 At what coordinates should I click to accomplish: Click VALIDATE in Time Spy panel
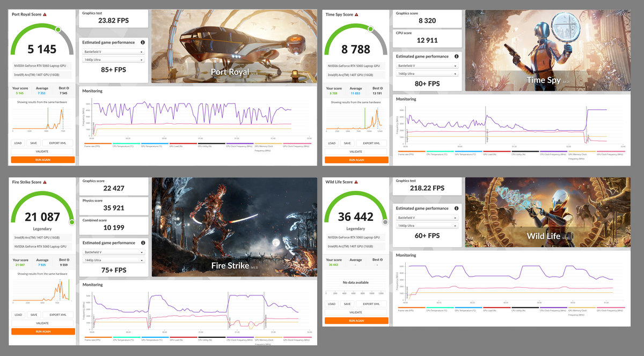coord(356,151)
